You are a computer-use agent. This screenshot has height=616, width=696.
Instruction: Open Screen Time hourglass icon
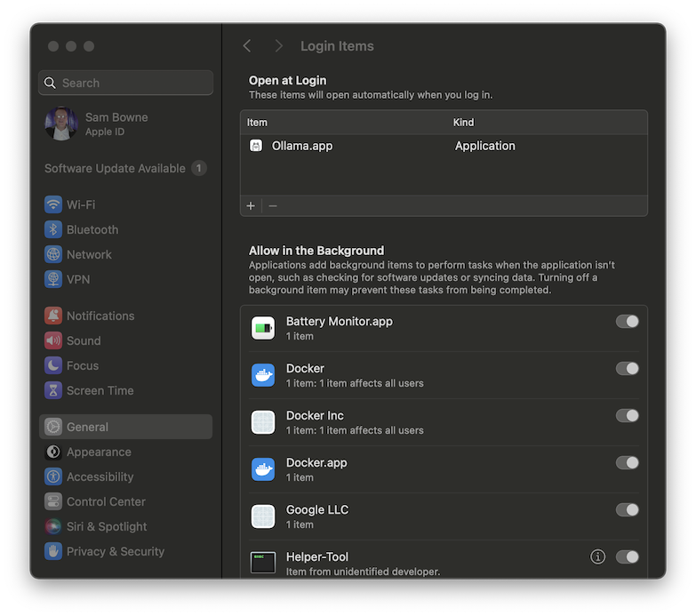53,390
